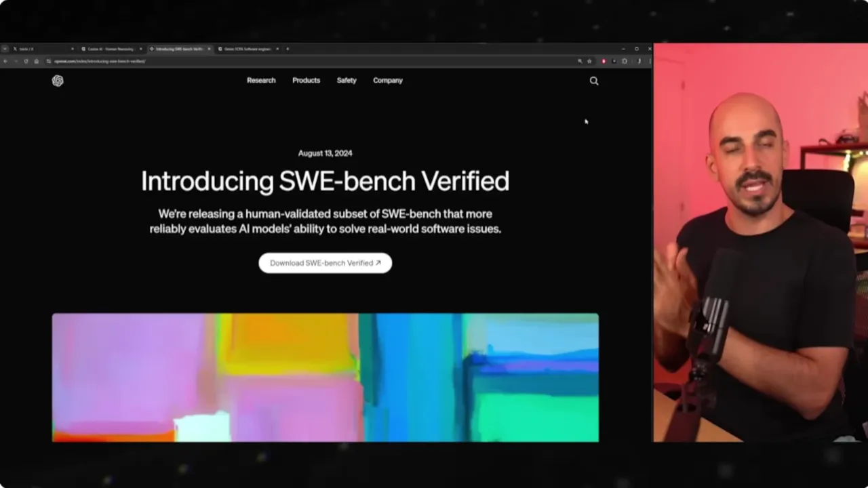The image size is (868, 488).
Task: Click Download SWE-bench Verified button
Action: point(325,263)
